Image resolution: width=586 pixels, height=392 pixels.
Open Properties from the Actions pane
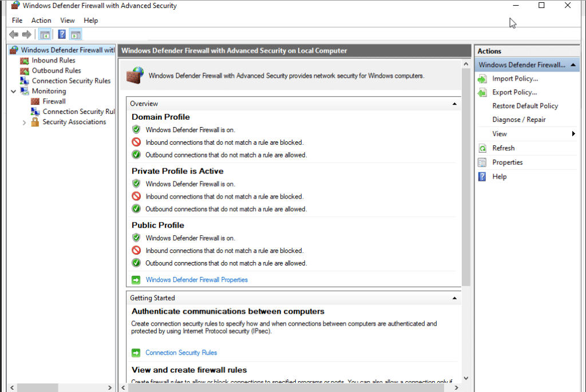coord(507,163)
